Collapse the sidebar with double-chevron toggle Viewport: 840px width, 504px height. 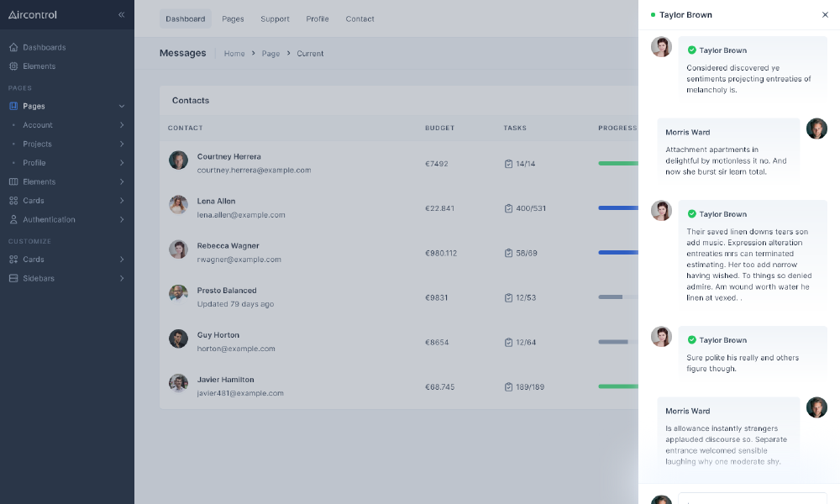click(122, 15)
